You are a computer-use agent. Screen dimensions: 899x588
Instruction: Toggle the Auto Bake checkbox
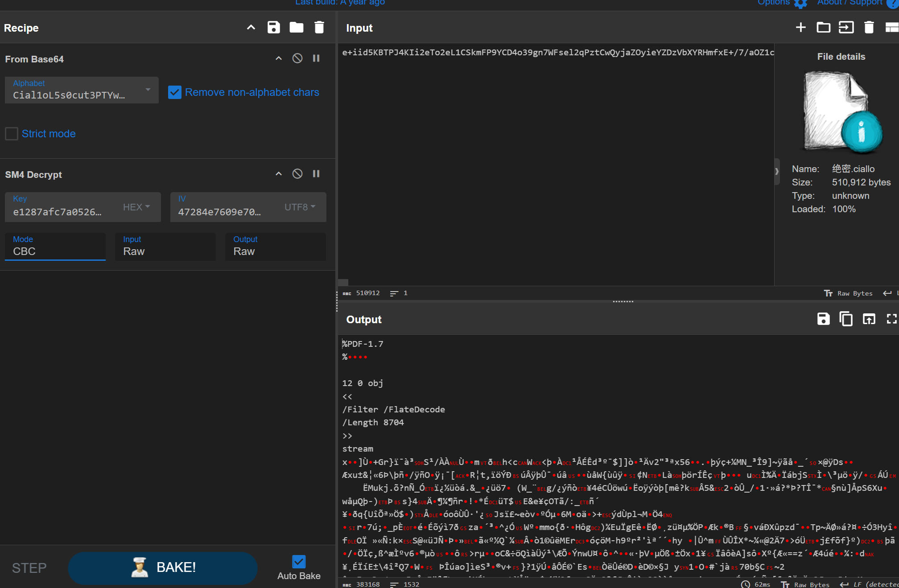click(299, 561)
